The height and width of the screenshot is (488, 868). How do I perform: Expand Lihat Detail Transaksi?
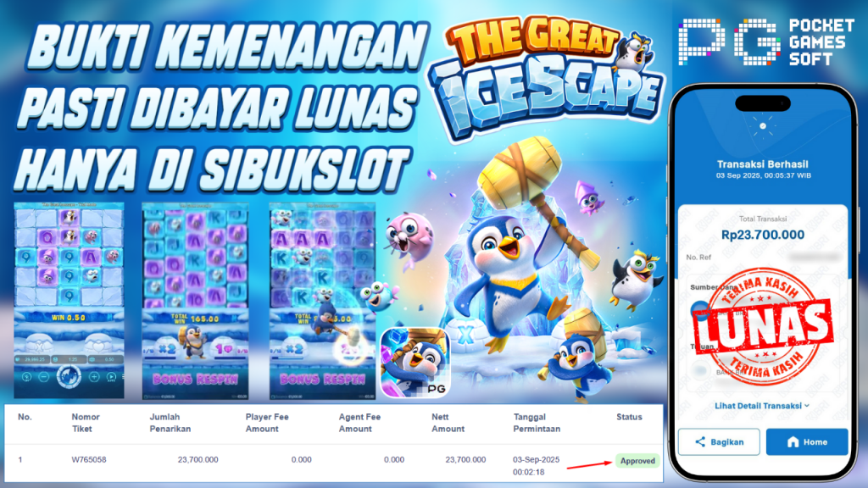pos(762,406)
